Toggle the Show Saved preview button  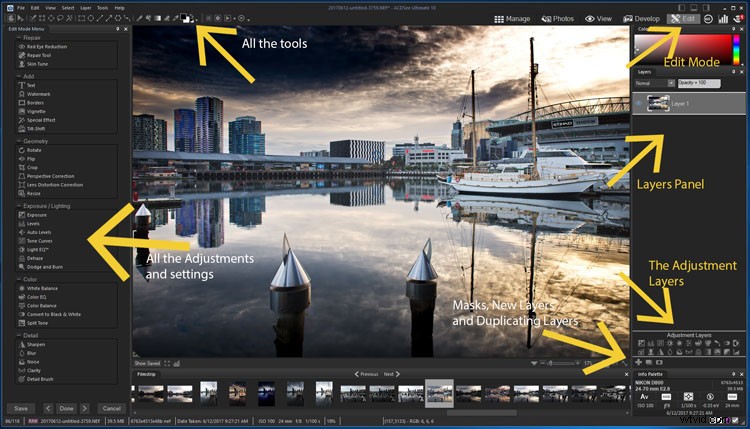(147, 363)
